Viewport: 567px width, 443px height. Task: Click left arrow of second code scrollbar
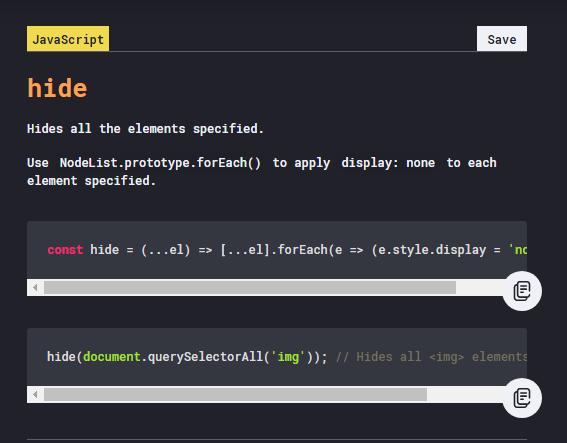(35, 394)
